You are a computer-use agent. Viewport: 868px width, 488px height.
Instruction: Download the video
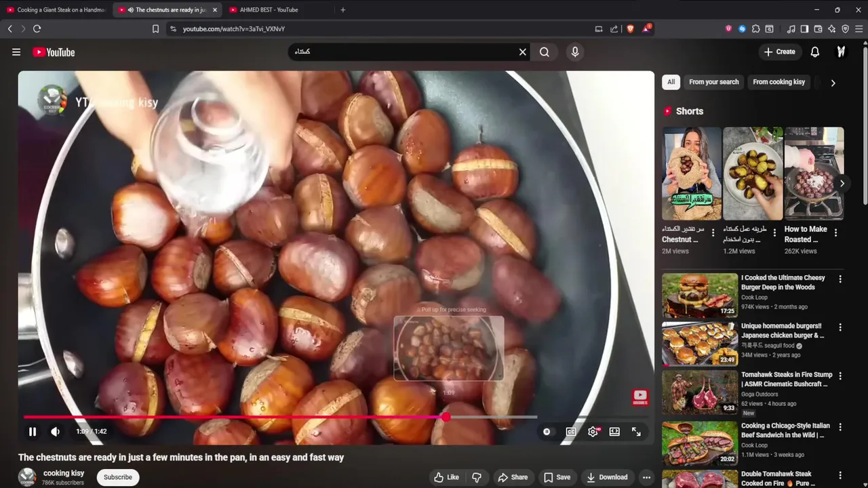607,477
